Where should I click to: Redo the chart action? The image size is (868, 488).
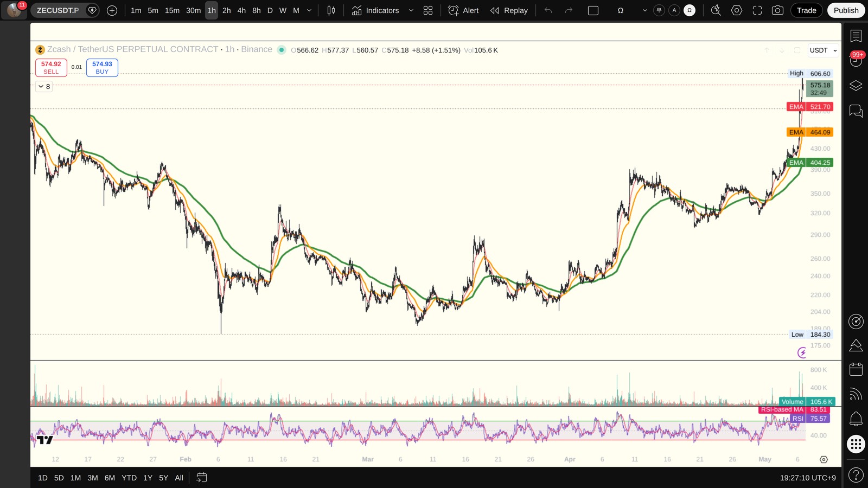click(569, 10)
